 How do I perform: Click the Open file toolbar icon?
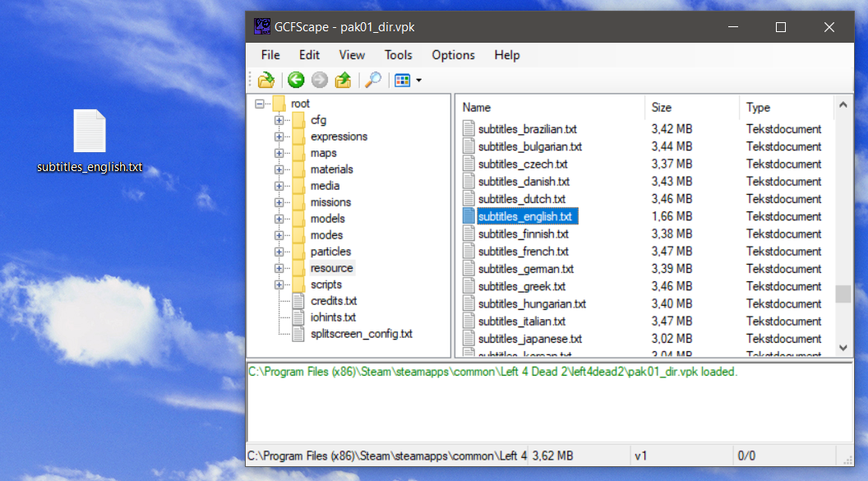click(x=266, y=81)
